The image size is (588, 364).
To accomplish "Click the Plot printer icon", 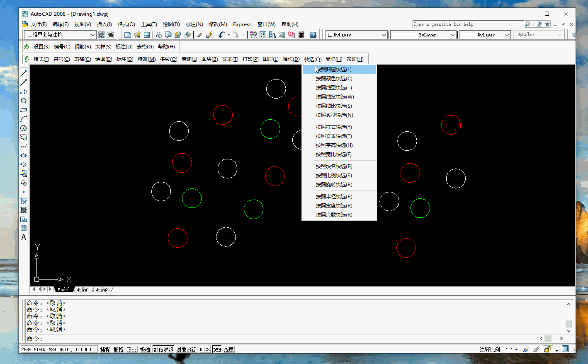I will [158, 35].
